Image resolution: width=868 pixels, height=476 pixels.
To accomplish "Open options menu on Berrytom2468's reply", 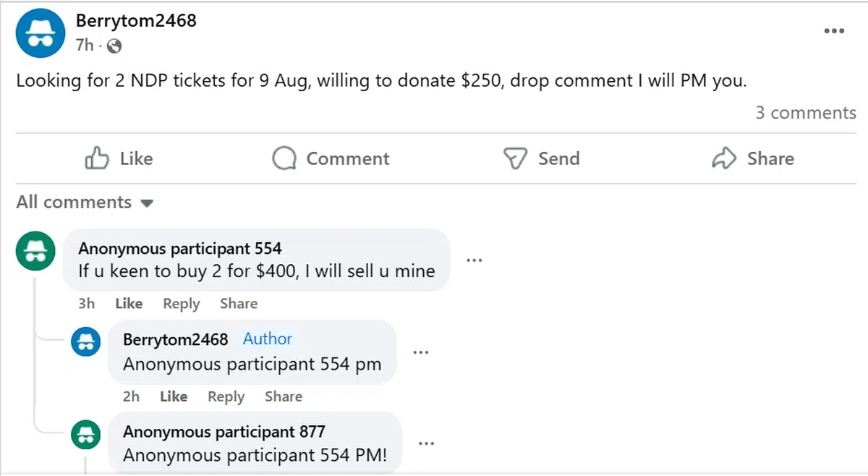I will [420, 352].
